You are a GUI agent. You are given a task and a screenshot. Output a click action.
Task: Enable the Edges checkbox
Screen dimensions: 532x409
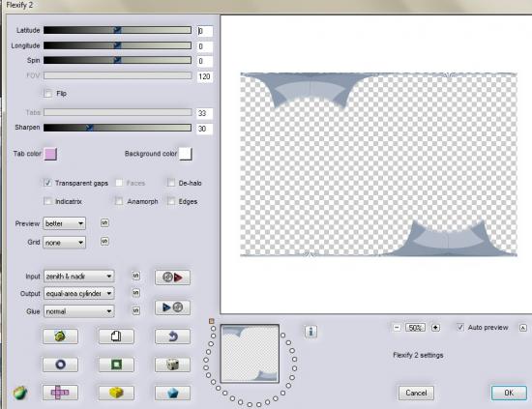pyautogui.click(x=171, y=201)
